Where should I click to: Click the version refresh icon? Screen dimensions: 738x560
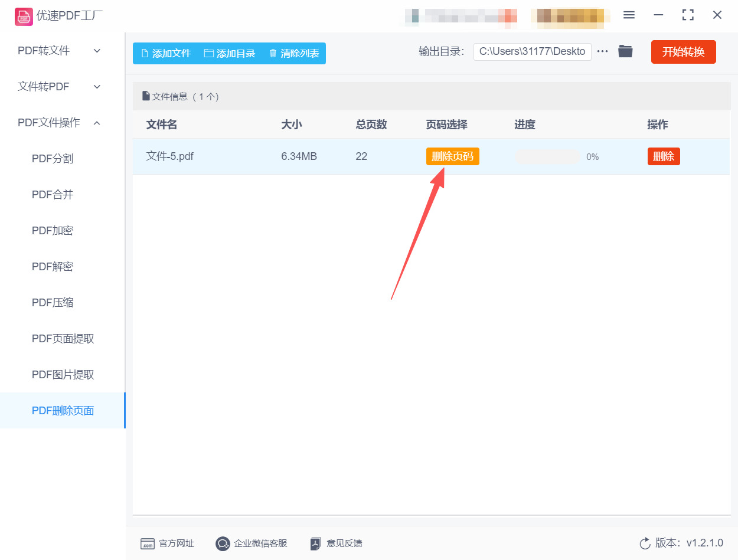pyautogui.click(x=645, y=543)
